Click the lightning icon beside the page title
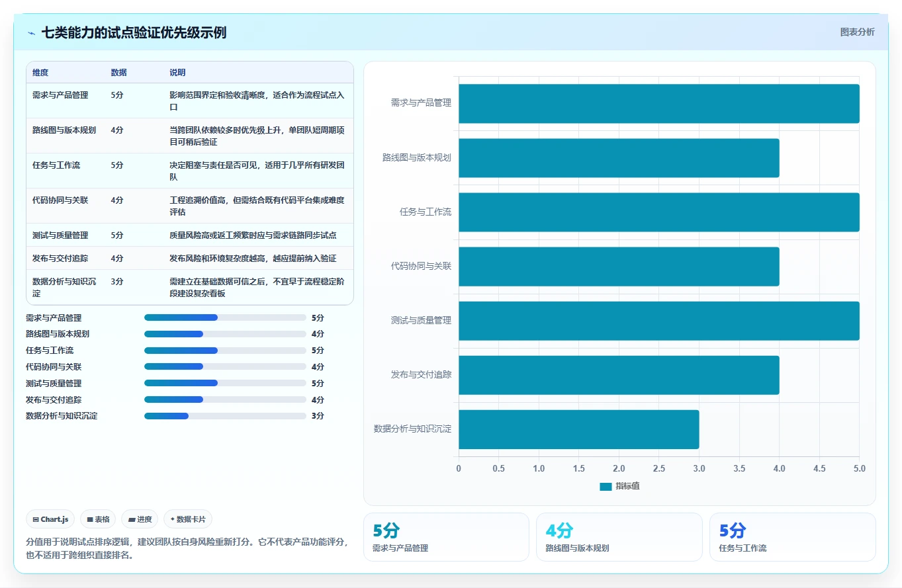The image size is (902, 588). click(x=32, y=33)
